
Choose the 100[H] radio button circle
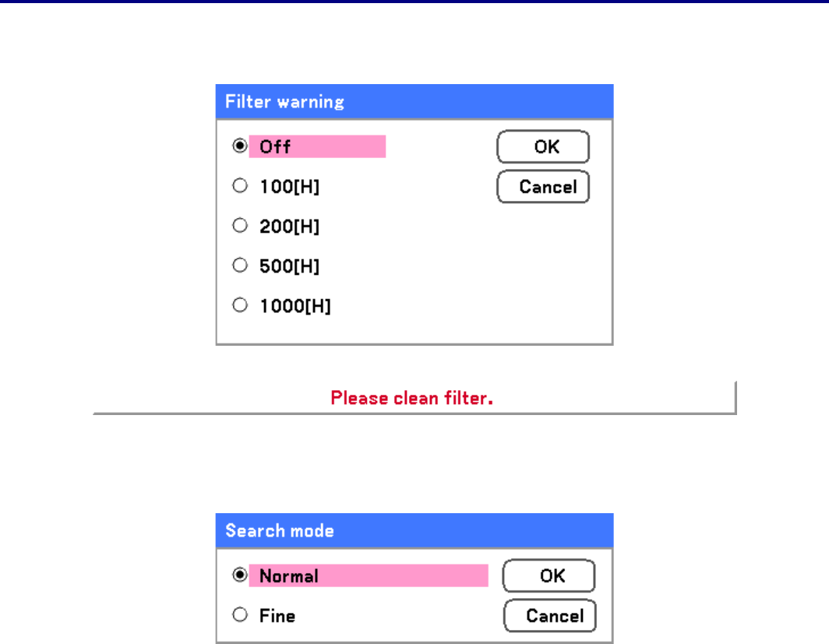[240, 187]
